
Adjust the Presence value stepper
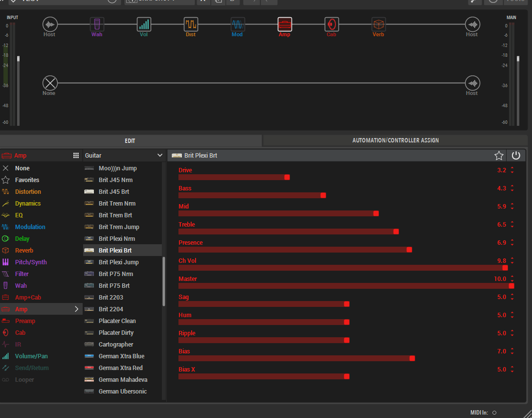512,242
